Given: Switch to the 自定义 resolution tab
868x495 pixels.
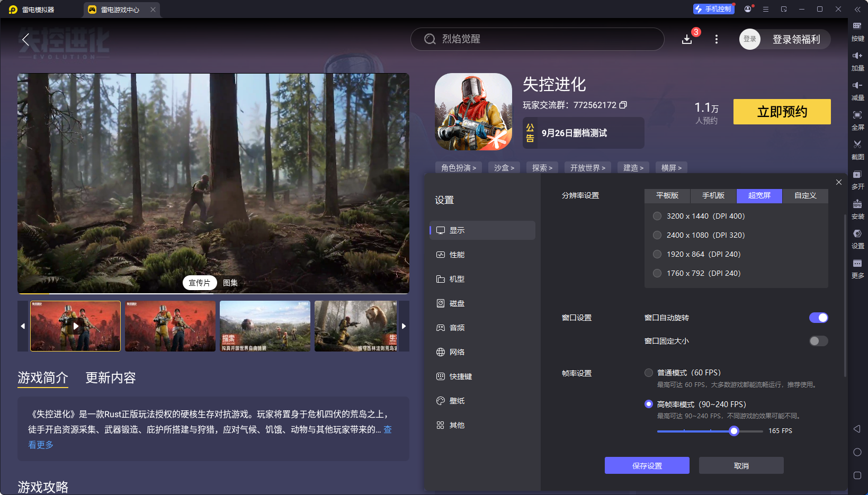Looking at the screenshot, I should pyautogui.click(x=805, y=196).
